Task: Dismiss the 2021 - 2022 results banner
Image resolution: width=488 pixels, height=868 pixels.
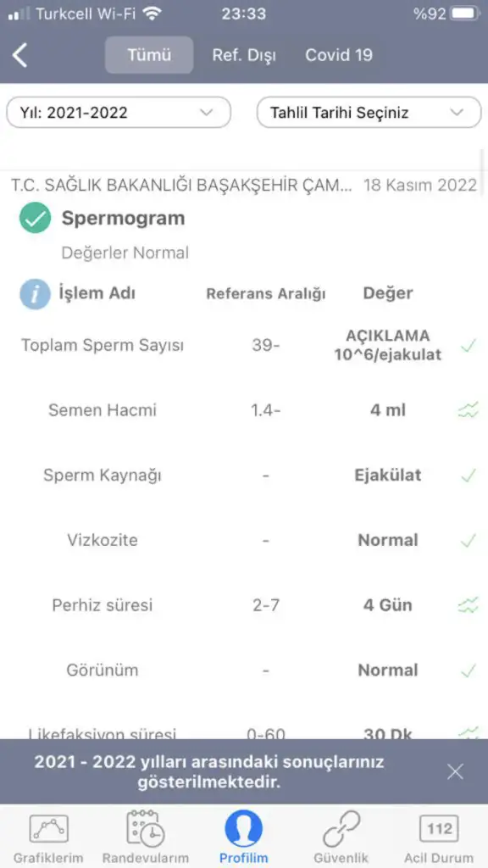Action: tap(455, 771)
